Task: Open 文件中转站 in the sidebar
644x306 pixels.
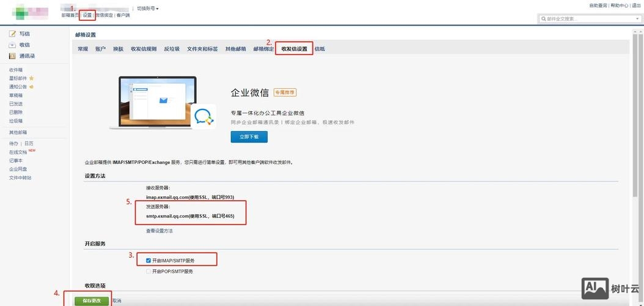Action: tap(20, 177)
